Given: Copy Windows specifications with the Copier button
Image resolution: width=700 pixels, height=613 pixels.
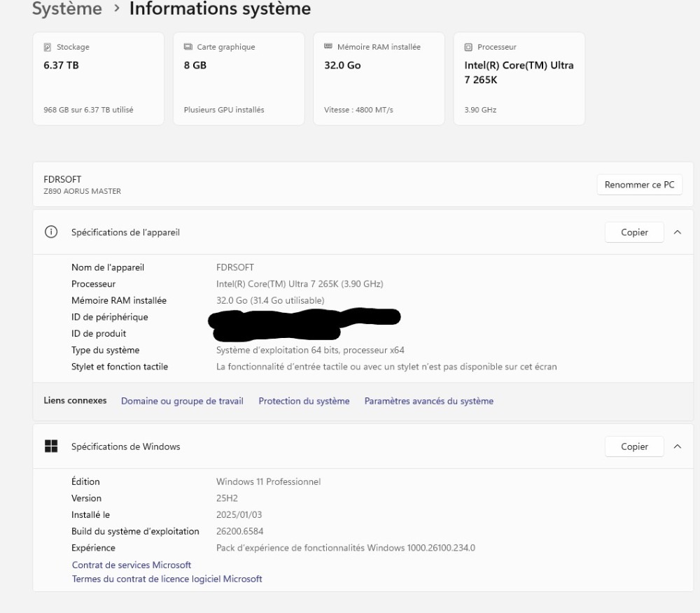Looking at the screenshot, I should 634,446.
